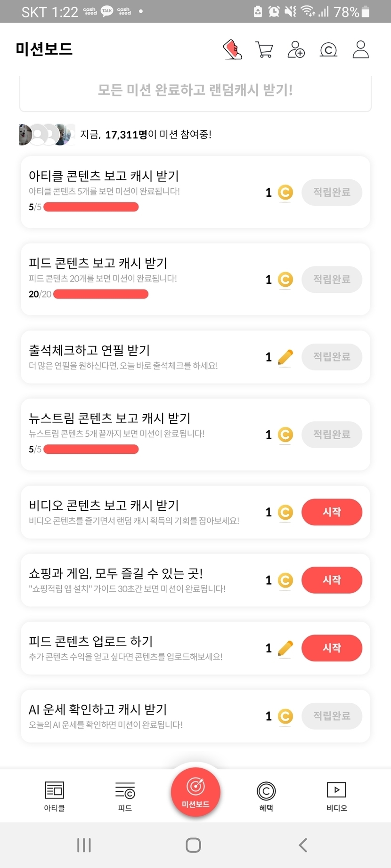Switch to the 아티클 tab
This screenshot has height=868, width=391.
(x=54, y=796)
